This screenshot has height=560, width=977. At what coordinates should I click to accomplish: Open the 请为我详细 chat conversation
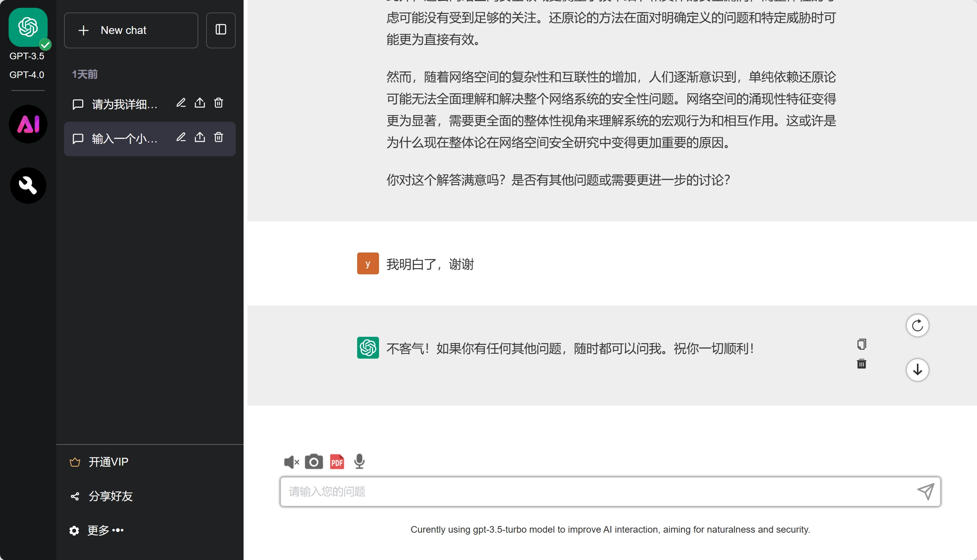pos(124,104)
